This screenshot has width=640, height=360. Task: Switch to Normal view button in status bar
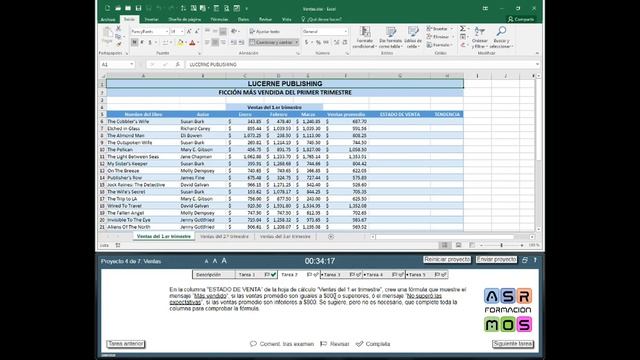(x=444, y=245)
